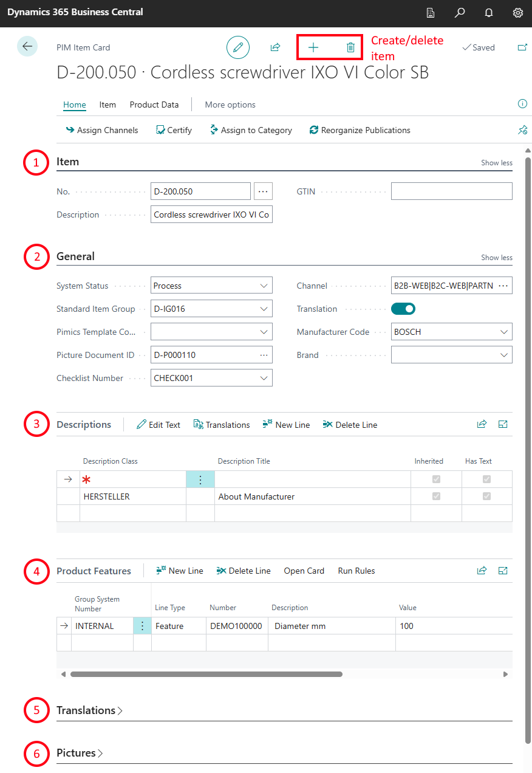Open the Channel lookup ellipsis

click(x=503, y=286)
